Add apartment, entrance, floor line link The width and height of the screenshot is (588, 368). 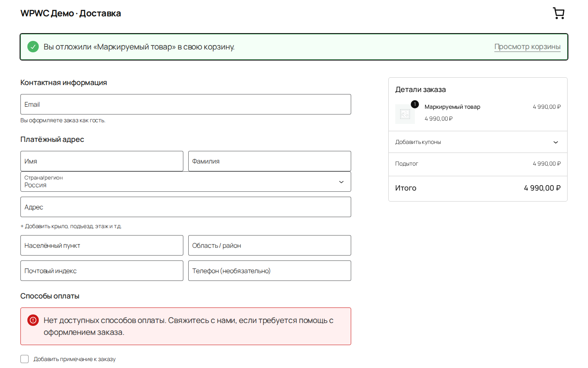pyautogui.click(x=71, y=226)
